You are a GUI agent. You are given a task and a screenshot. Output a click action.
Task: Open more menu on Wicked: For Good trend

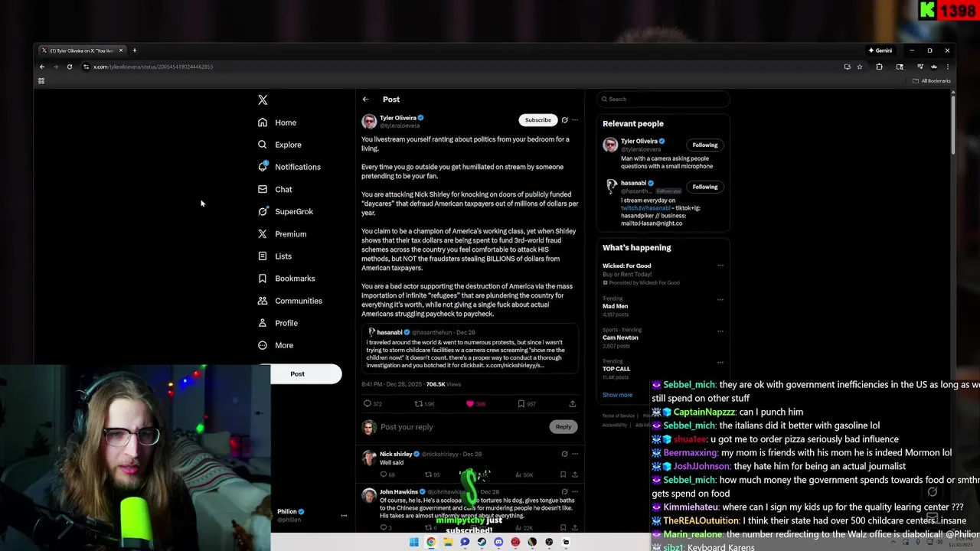coord(720,266)
